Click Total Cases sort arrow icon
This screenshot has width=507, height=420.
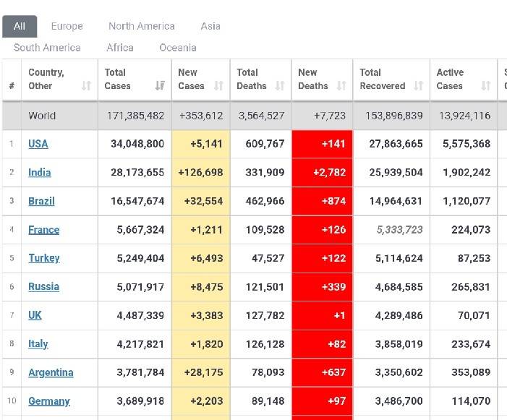pos(160,86)
